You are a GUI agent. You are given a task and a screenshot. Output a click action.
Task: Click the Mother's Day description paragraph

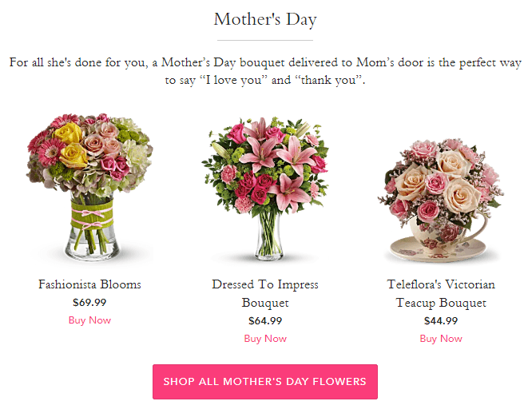coord(265,71)
